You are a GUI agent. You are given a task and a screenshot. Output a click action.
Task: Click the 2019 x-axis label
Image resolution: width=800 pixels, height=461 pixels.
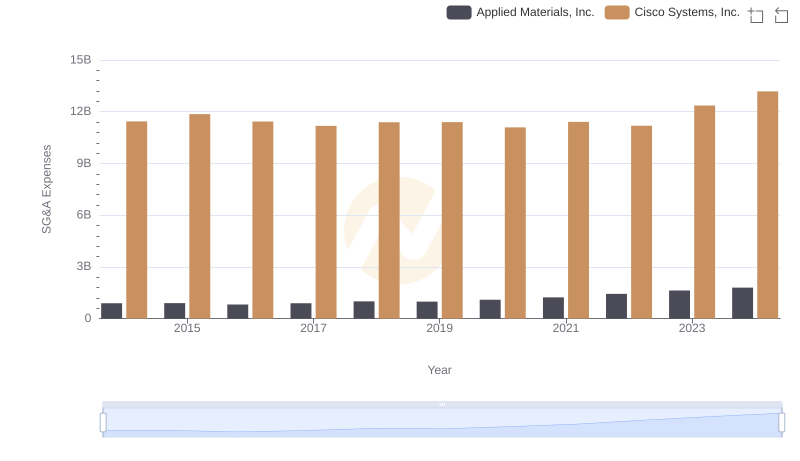(x=439, y=328)
